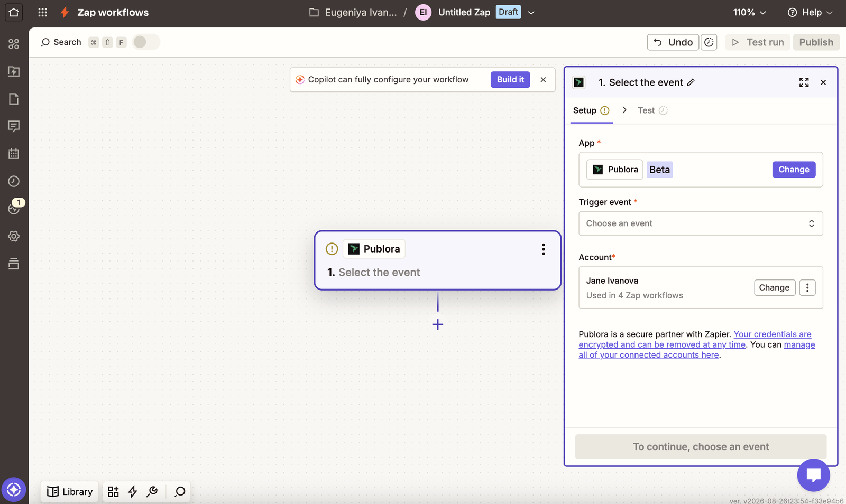The image size is (846, 504).
Task: Open the chat support bubble
Action: point(813,475)
